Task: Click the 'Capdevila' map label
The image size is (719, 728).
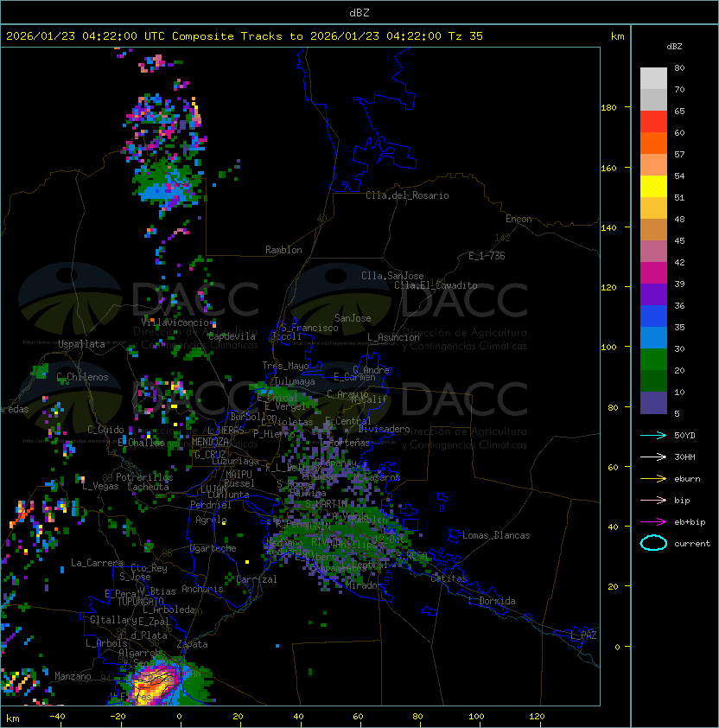Action: click(232, 336)
